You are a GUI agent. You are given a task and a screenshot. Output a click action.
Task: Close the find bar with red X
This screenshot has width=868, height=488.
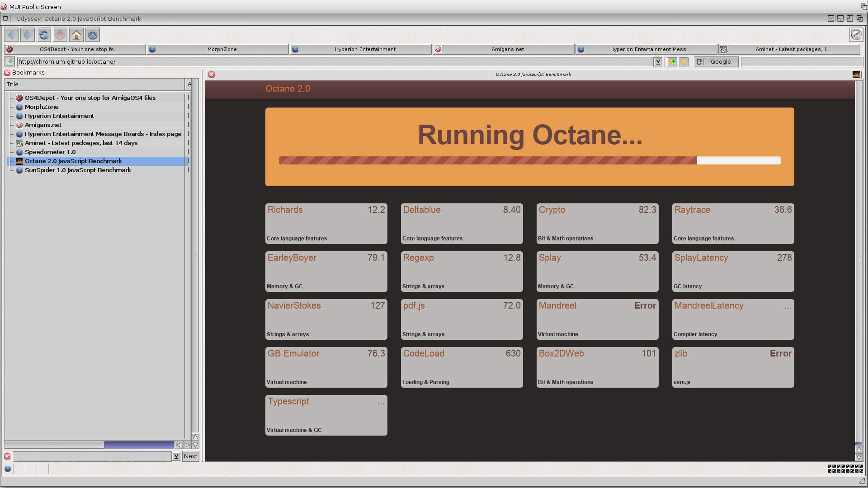coord(7,456)
